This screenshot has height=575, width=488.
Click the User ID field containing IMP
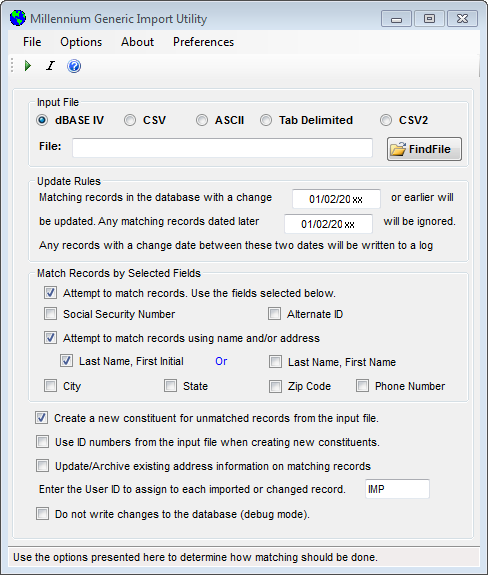tap(397, 489)
